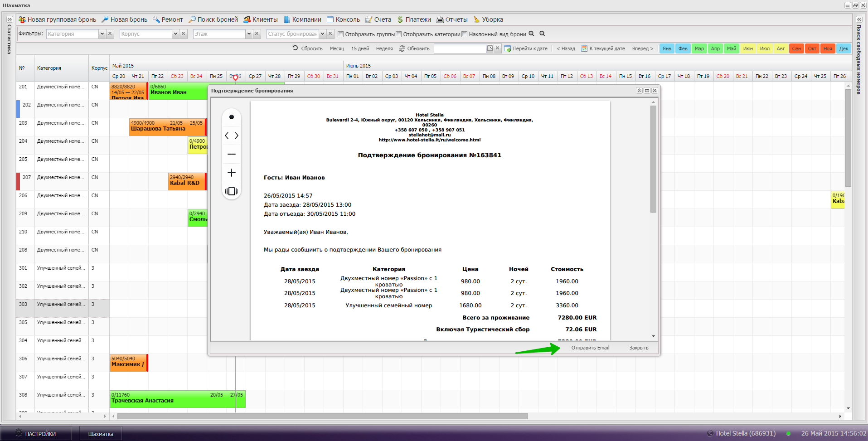Go to previous page in document viewer
The image size is (868, 441).
[227, 136]
